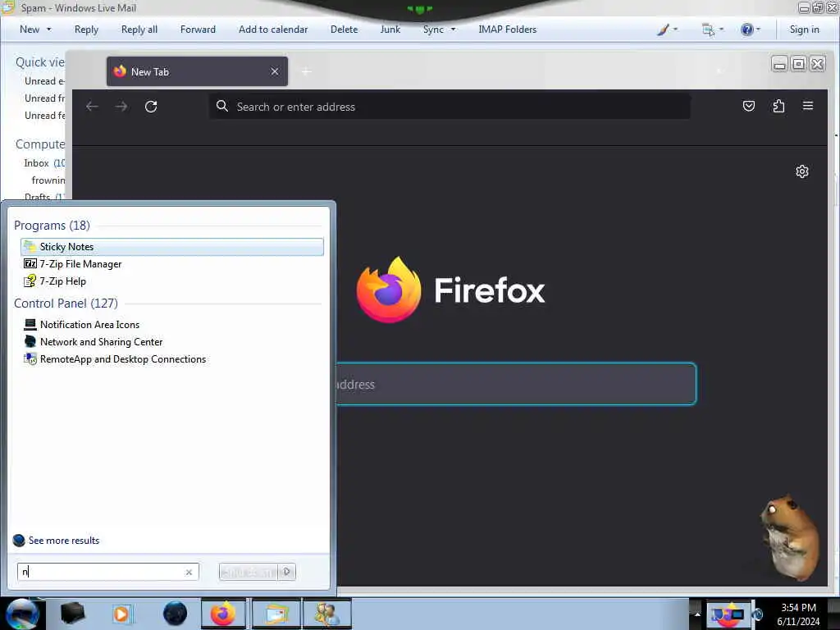Expand the New dropdown arrow
The width and height of the screenshot is (840, 630).
(x=49, y=30)
